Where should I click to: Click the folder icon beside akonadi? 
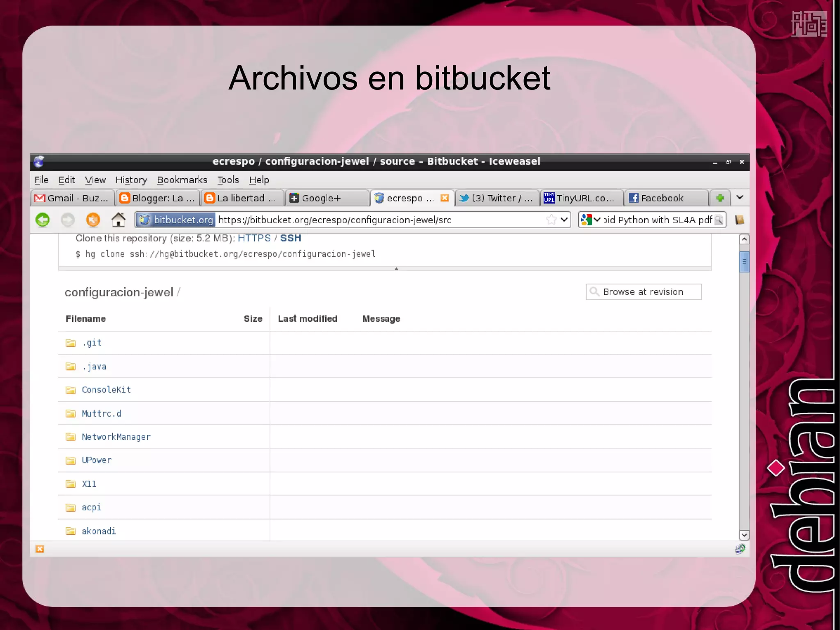(71, 531)
